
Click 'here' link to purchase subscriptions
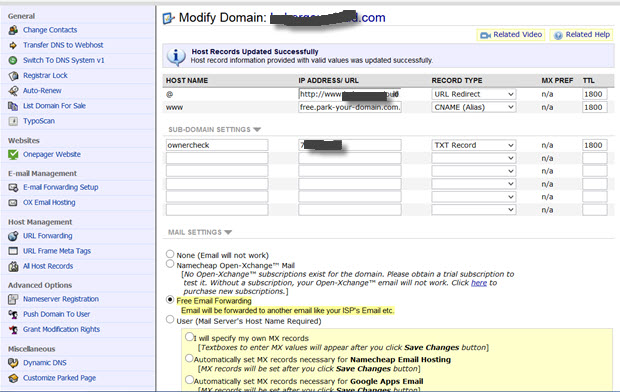(479, 283)
